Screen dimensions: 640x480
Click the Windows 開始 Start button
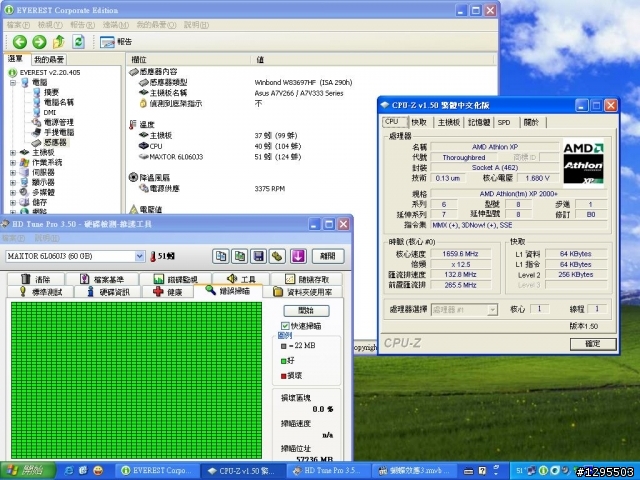click(x=28, y=471)
